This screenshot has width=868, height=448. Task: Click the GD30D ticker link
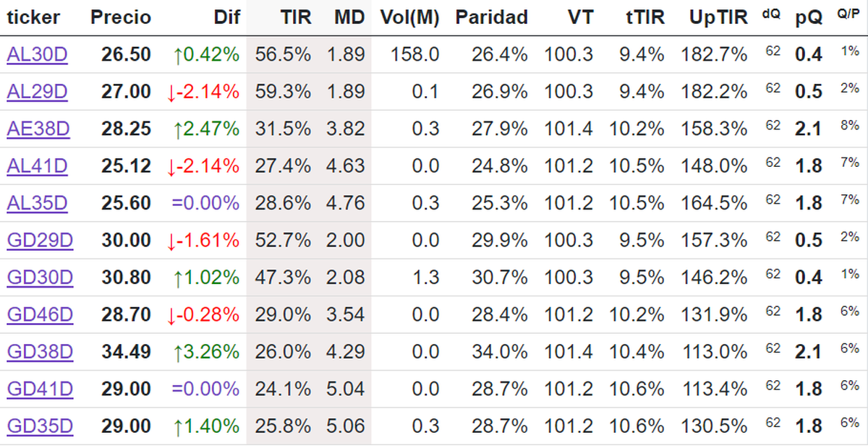(40, 277)
